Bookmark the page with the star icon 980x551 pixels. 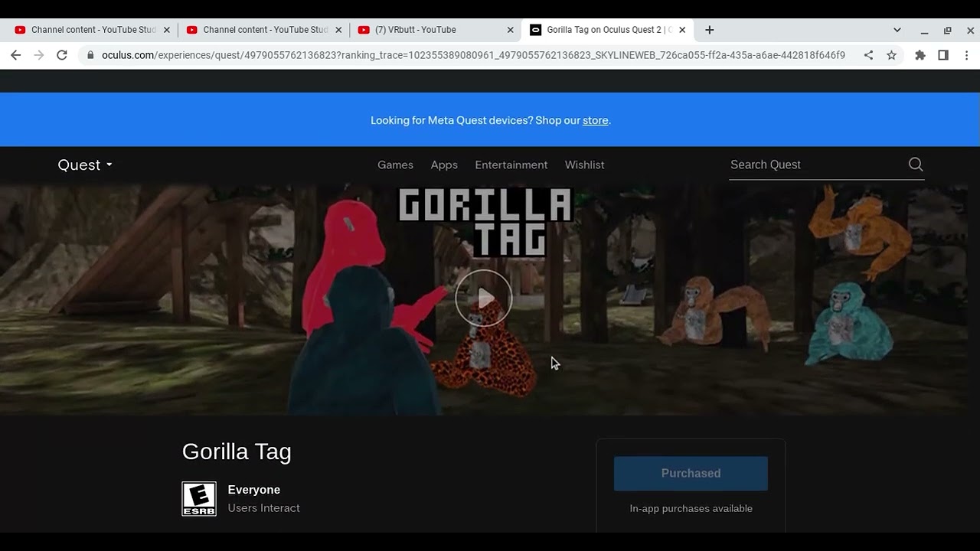pyautogui.click(x=891, y=55)
